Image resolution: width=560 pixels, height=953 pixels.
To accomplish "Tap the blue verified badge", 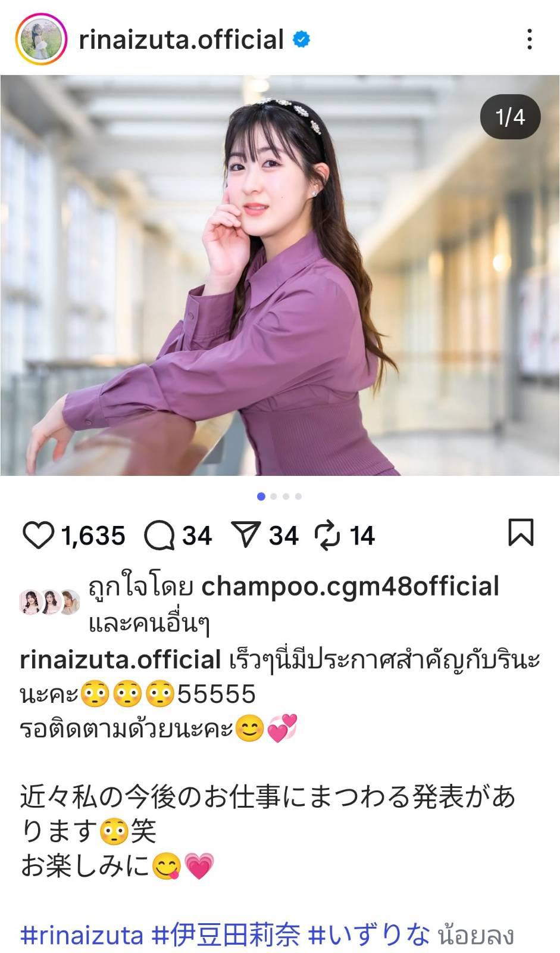I will tap(302, 40).
